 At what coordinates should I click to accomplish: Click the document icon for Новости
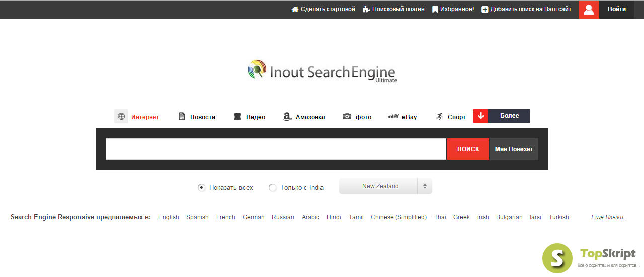coord(182,116)
